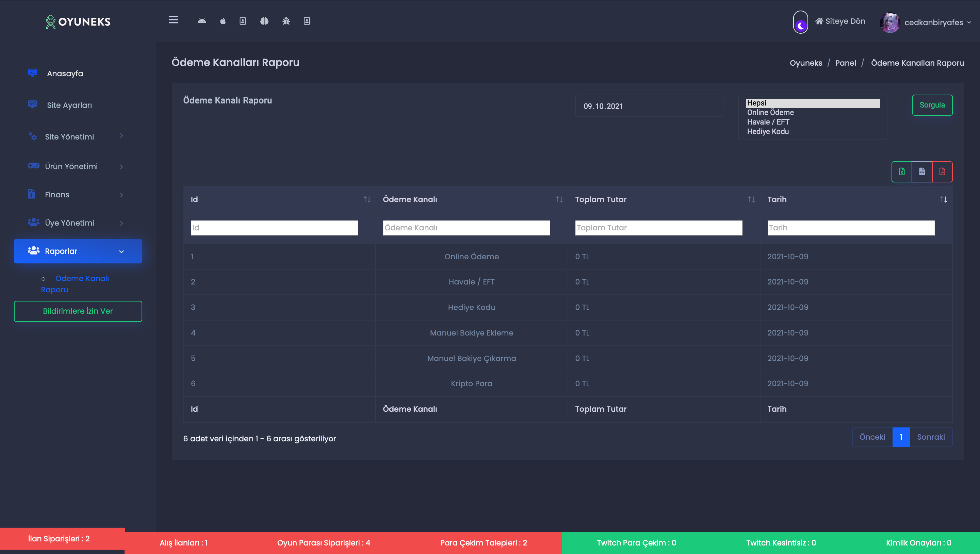980x554 pixels.
Task: Open Ödeme Kanalı Raporu submenu link
Action: (x=75, y=284)
